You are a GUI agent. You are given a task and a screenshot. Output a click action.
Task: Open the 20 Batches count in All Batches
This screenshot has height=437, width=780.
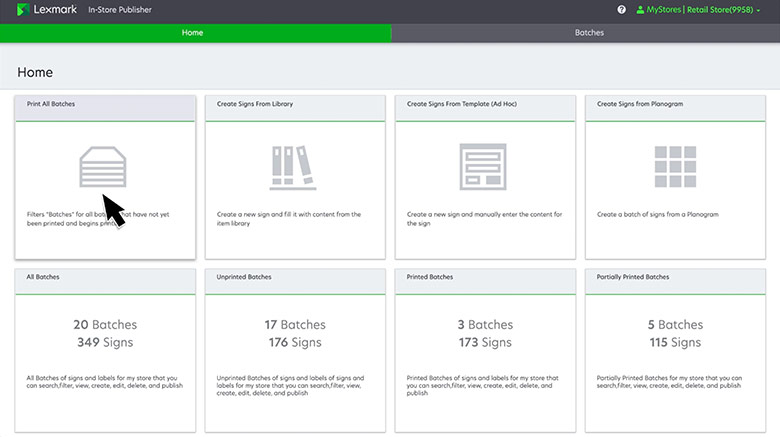pyautogui.click(x=104, y=325)
